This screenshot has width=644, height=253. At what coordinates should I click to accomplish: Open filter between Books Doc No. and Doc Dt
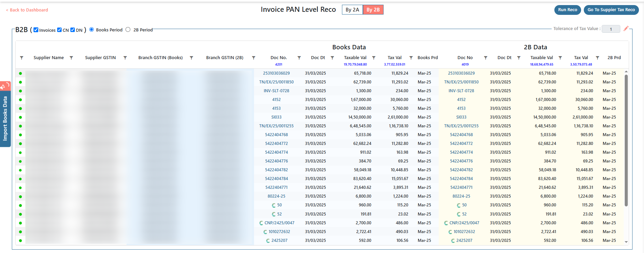click(x=299, y=58)
